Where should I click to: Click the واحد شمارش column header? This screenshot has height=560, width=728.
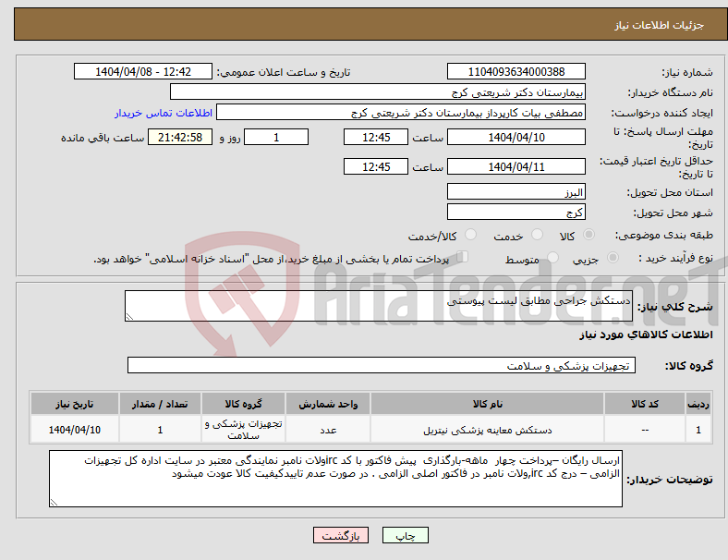point(328,404)
